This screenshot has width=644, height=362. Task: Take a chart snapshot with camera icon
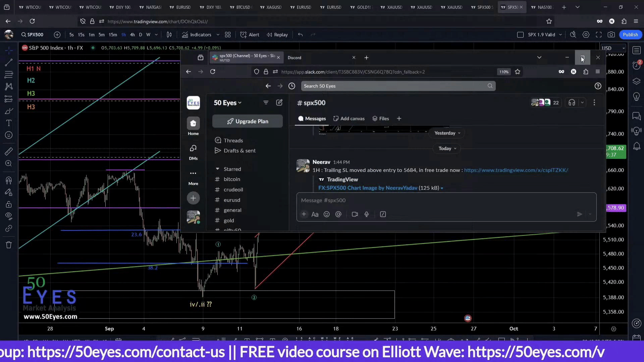tap(611, 35)
